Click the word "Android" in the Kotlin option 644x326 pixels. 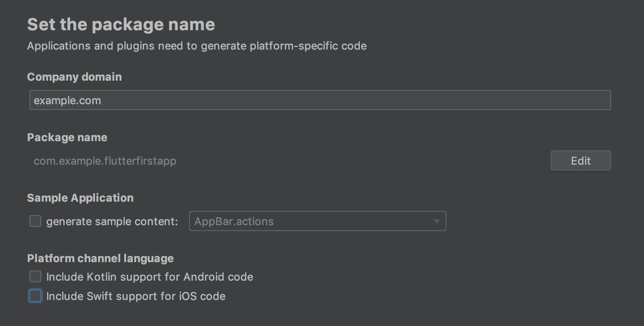click(203, 277)
